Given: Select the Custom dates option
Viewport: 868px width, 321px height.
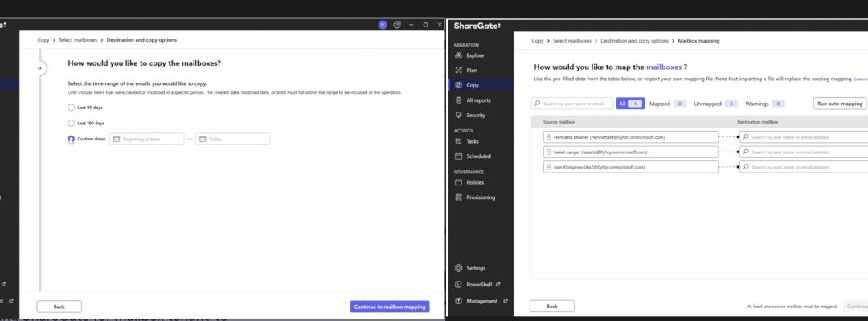Looking at the screenshot, I should [x=71, y=139].
